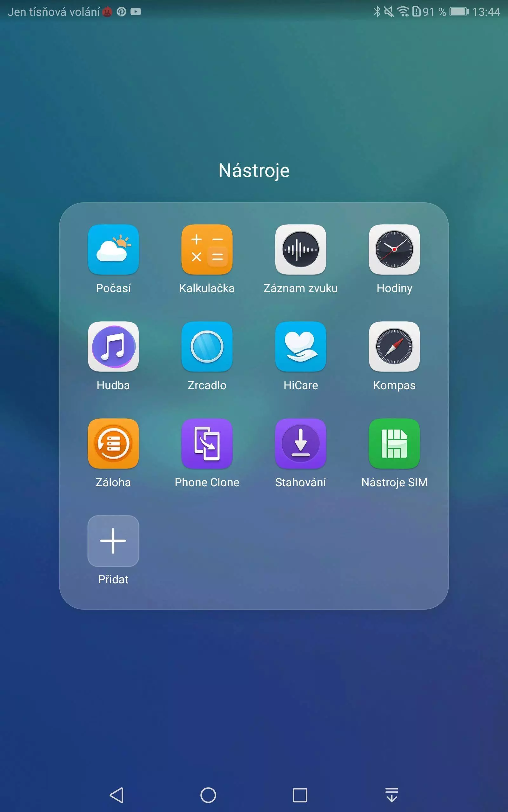Open the Záloha backup app
The image size is (508, 812).
(x=113, y=443)
